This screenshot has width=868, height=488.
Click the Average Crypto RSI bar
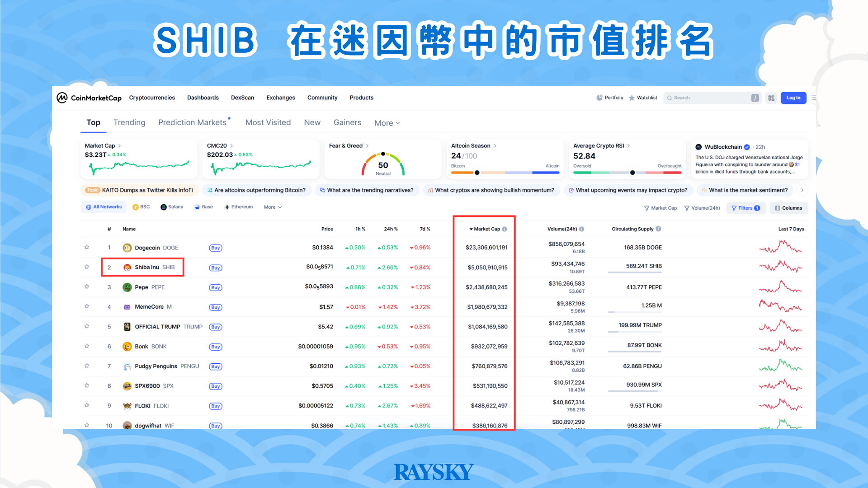[627, 172]
